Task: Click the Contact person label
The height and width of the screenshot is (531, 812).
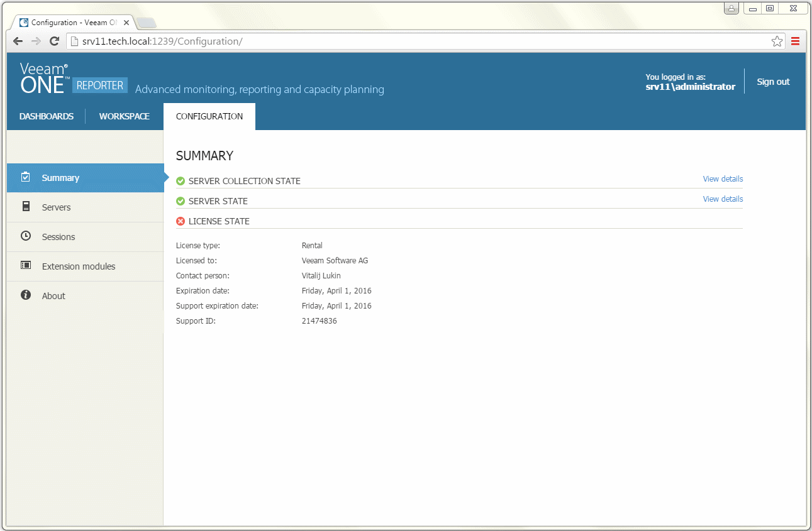Action: pyautogui.click(x=203, y=276)
